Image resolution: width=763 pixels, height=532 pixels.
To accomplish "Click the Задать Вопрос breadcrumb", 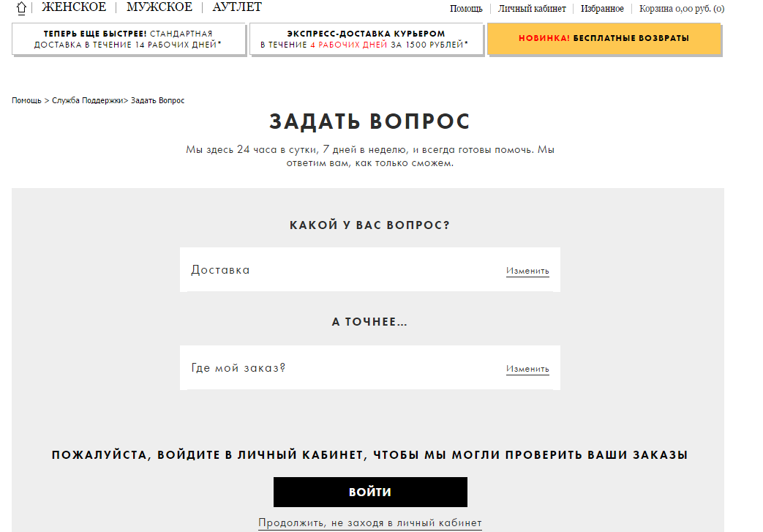I will pyautogui.click(x=158, y=100).
